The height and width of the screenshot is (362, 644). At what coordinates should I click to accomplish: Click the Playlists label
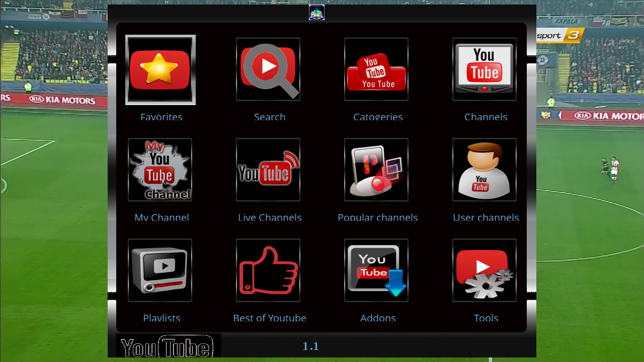[162, 318]
